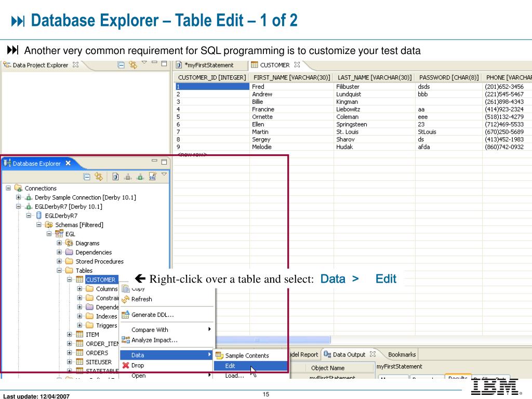This screenshot has width=532, height=399.
Task: Click the Generate DDL icon in context menu
Action: coord(126,314)
